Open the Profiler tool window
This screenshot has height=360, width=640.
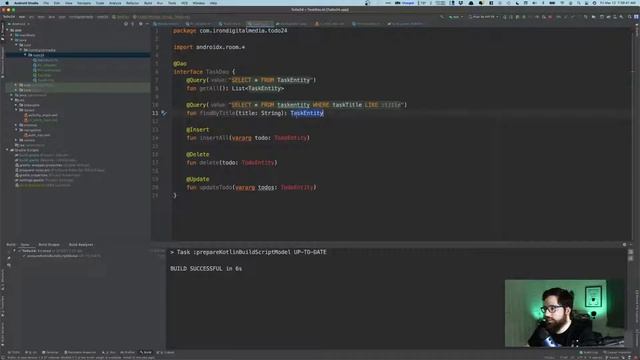click(127, 352)
